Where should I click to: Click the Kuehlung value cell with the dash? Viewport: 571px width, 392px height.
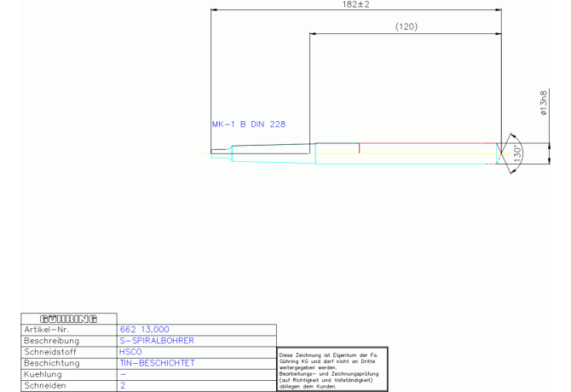(123, 374)
